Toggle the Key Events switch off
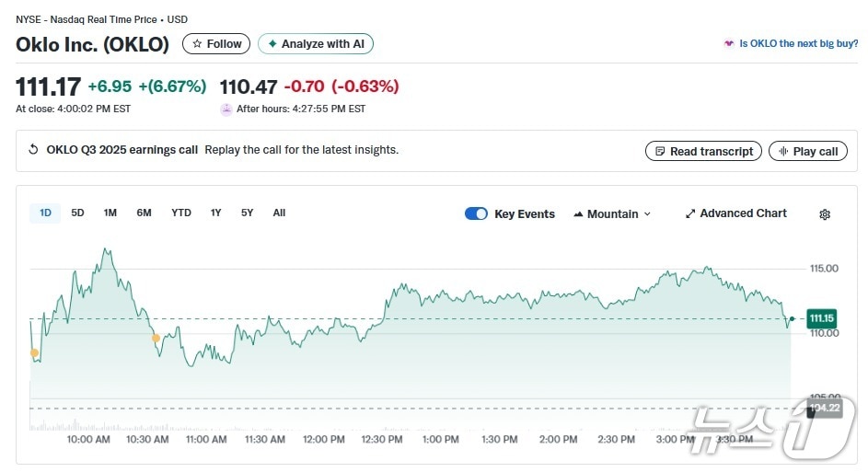The height and width of the screenshot is (472, 868). pos(476,213)
